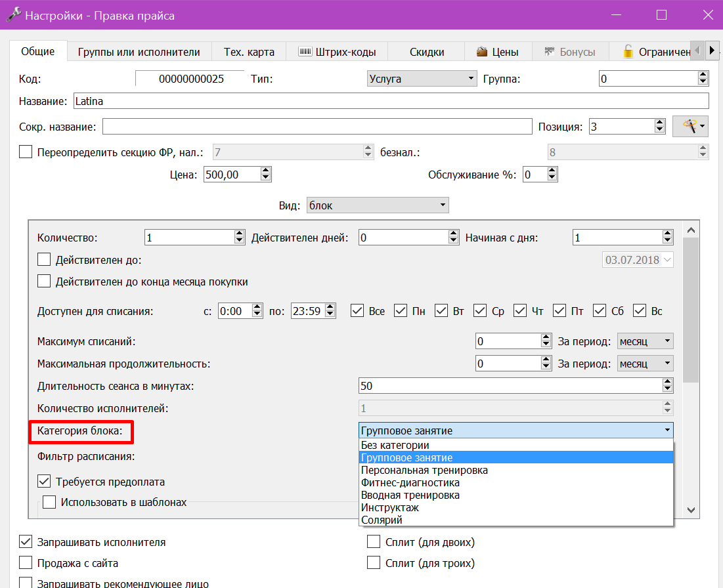Image resolution: width=723 pixels, height=588 pixels.
Task: Increase start time 0:00 spinner
Action: [257, 307]
